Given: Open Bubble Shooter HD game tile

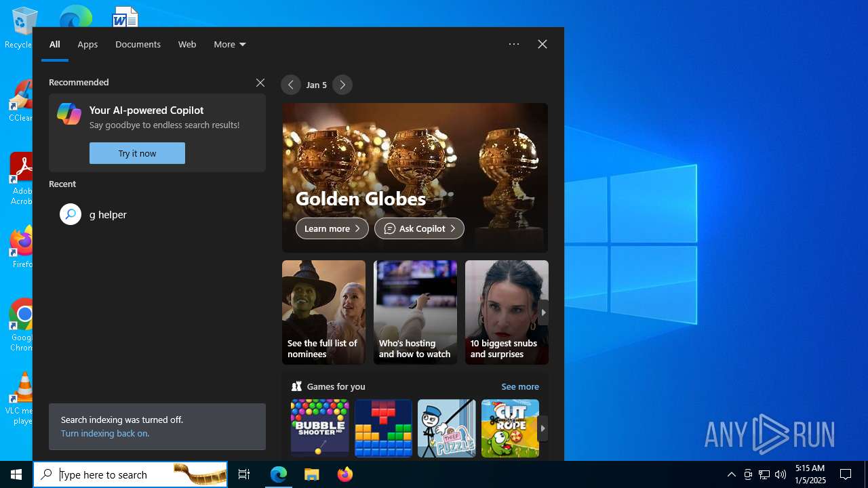Looking at the screenshot, I should (x=320, y=428).
